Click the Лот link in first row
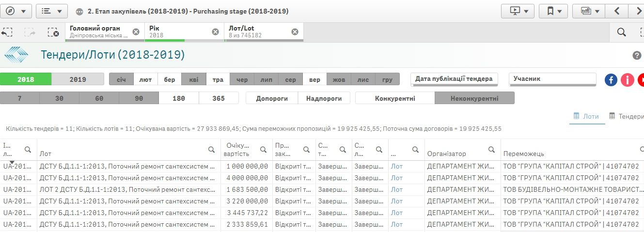Screen dimensions: 644x232 396,166
